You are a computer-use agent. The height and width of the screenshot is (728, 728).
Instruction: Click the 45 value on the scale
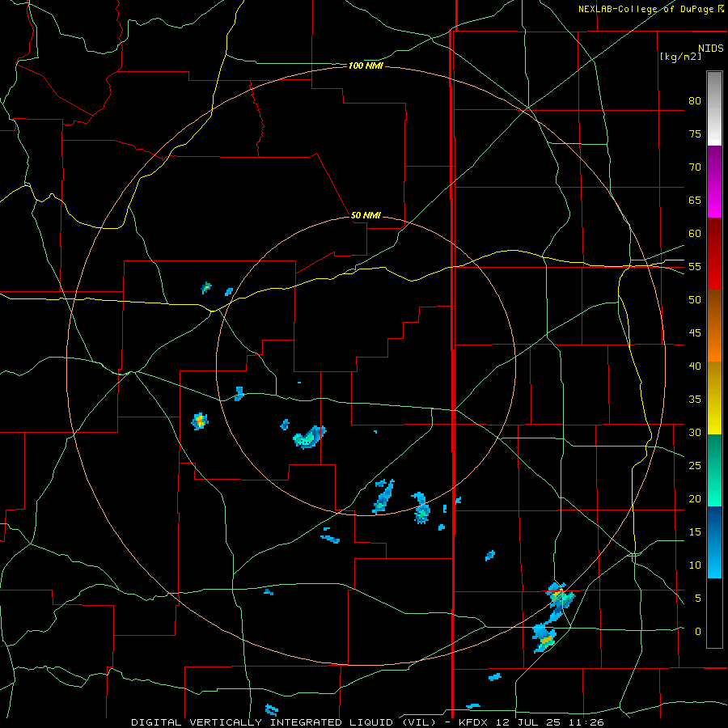pos(695,333)
